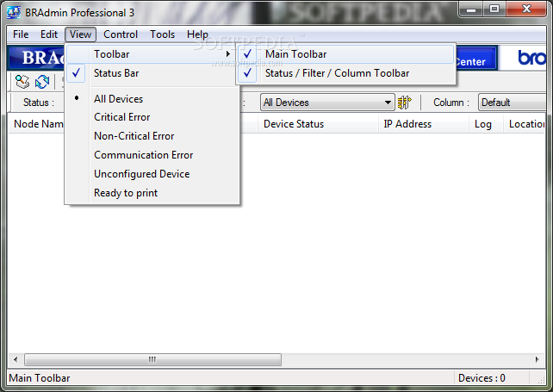
Task: Choose Critical Error filter in View menu
Action: [152, 117]
